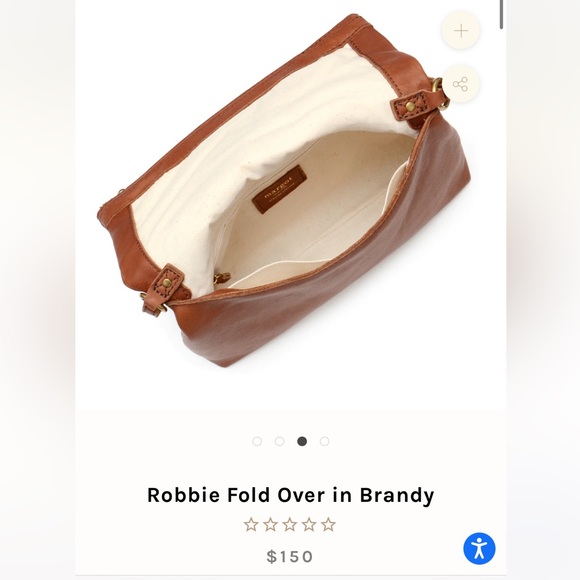Click brass snap on upper right strap tab
Screen dimensions: 580x580
410,107
